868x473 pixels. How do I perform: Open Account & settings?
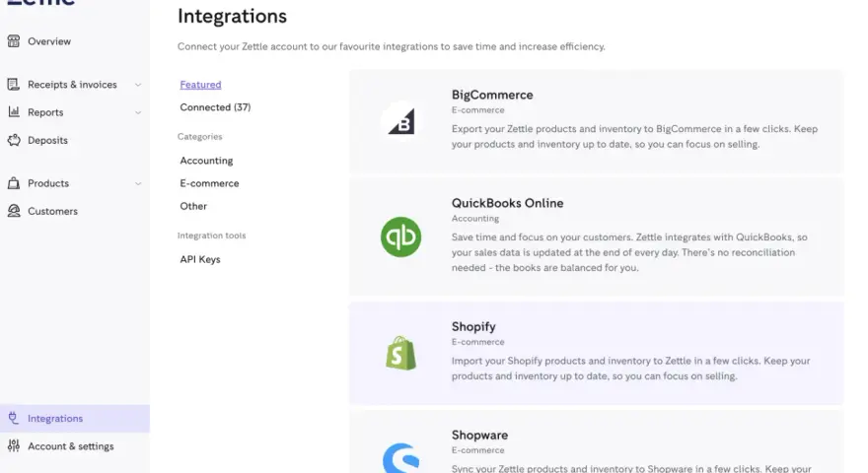tap(70, 445)
